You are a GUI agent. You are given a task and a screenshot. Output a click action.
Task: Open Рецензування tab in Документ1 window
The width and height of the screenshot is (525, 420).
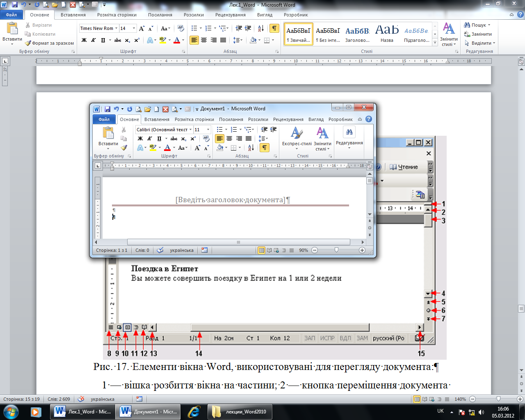tap(288, 119)
